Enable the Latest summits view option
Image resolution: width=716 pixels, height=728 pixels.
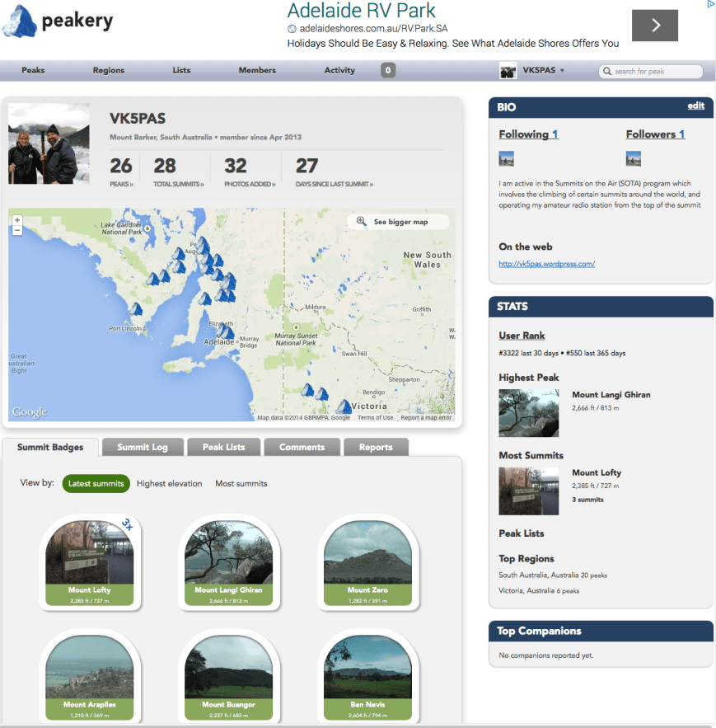click(x=96, y=484)
